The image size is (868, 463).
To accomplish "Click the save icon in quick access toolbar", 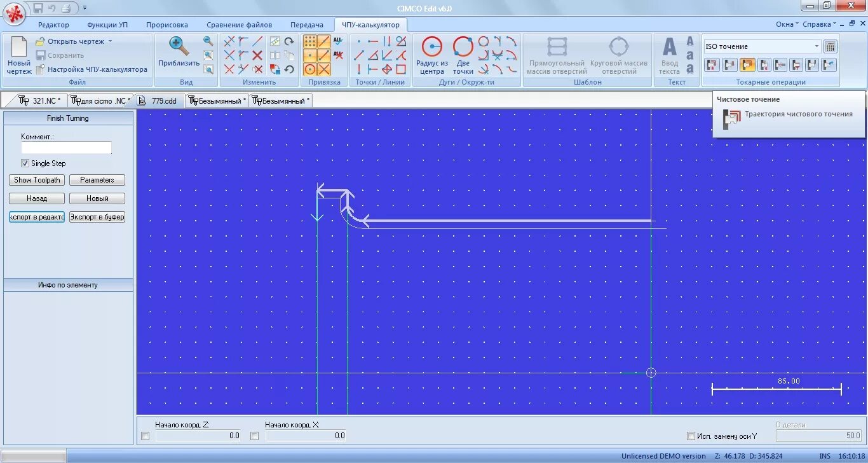I will coord(38,8).
